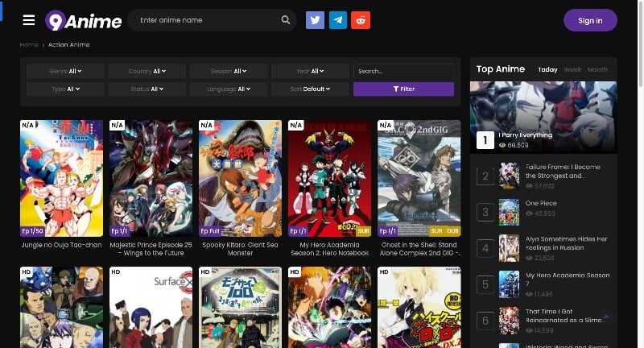644x348 pixels.
Task: Open Majestic Prince Episode 25 poster
Action: pyautogui.click(x=151, y=178)
